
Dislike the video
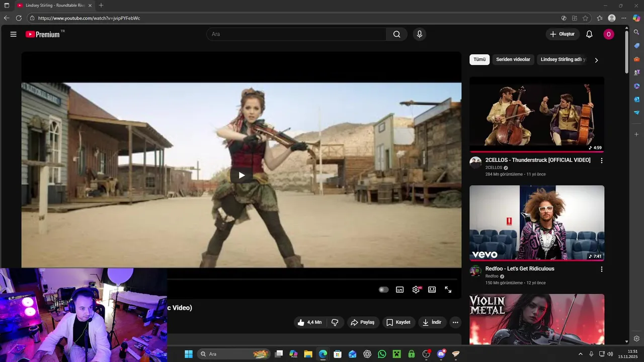[x=335, y=322]
